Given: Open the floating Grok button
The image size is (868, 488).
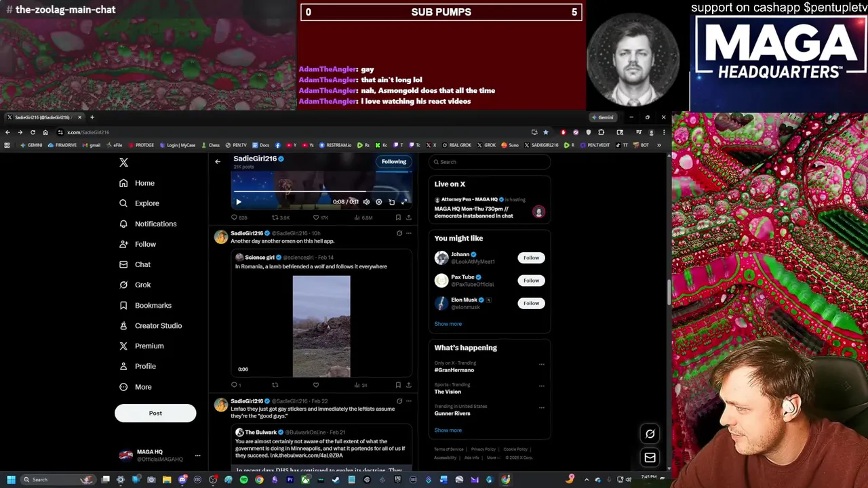Looking at the screenshot, I should click(650, 434).
